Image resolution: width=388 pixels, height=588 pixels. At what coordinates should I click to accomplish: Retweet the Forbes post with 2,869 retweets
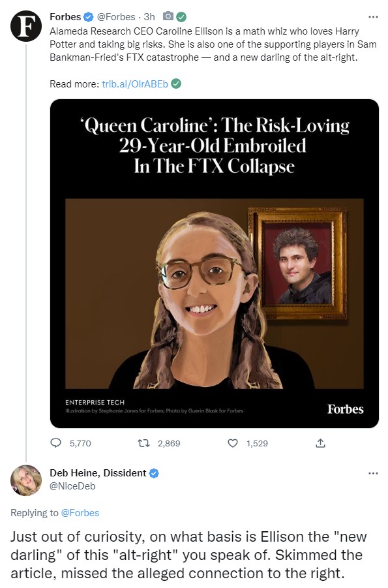144,443
